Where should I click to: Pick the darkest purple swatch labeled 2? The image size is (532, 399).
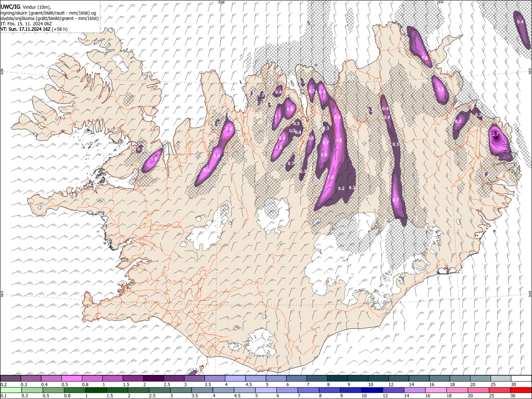pyautogui.click(x=153, y=378)
